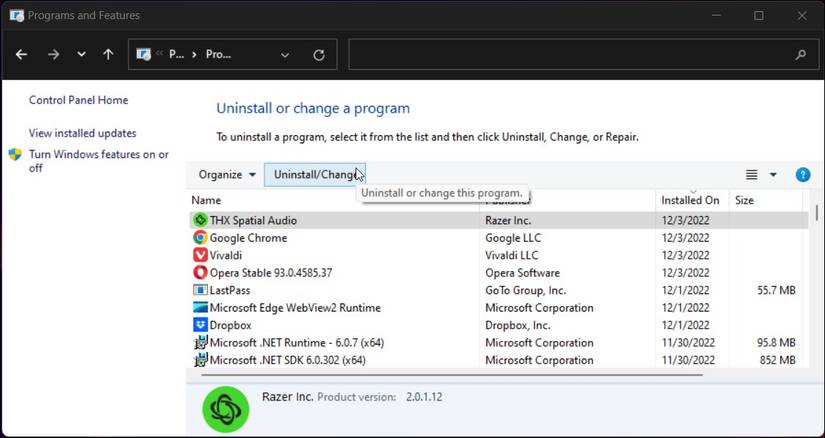
Task: Click the large THX logo in details pane
Action: point(226,409)
